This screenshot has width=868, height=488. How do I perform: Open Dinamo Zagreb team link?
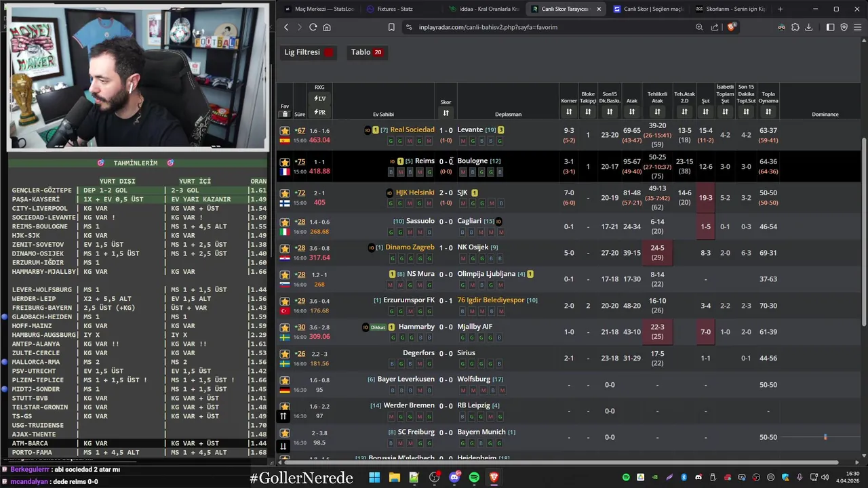tap(410, 247)
